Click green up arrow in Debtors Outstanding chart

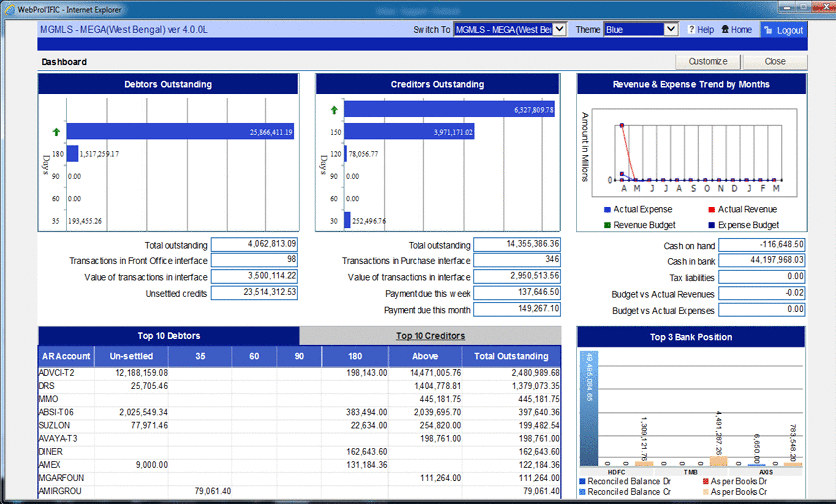[56, 132]
